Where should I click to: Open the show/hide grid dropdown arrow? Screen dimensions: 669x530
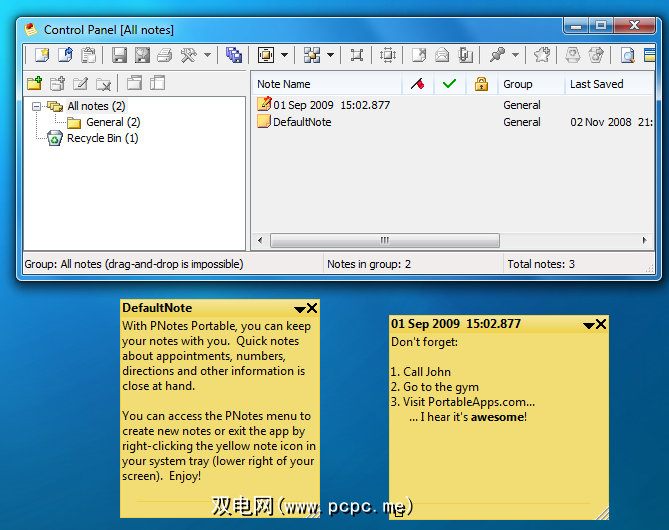(x=330, y=55)
